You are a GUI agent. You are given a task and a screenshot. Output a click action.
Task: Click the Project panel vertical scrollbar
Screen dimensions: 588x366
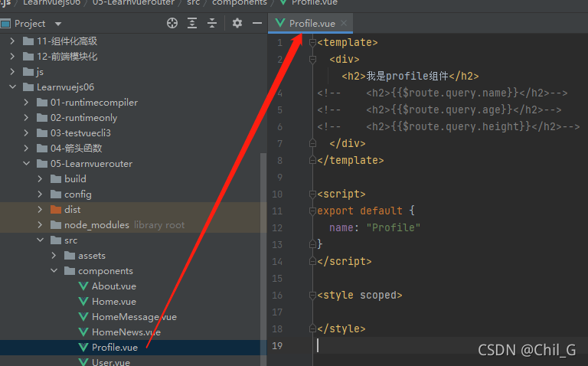tap(263, 259)
